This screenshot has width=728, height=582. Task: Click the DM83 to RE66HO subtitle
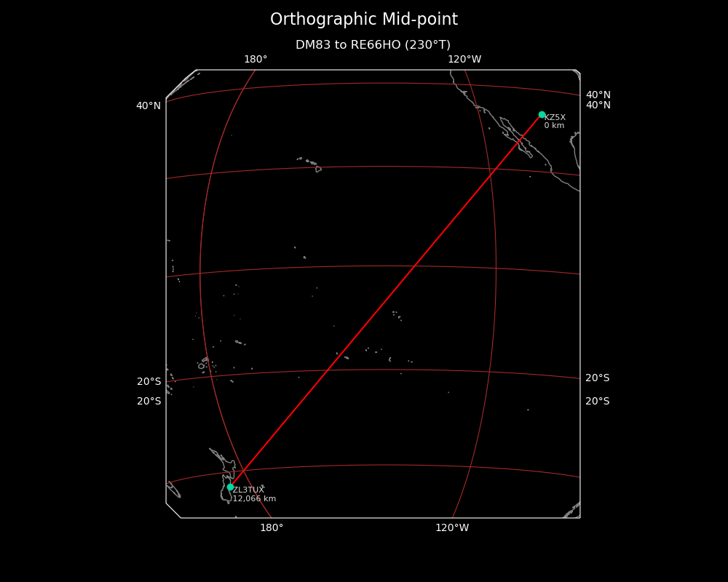(x=373, y=45)
